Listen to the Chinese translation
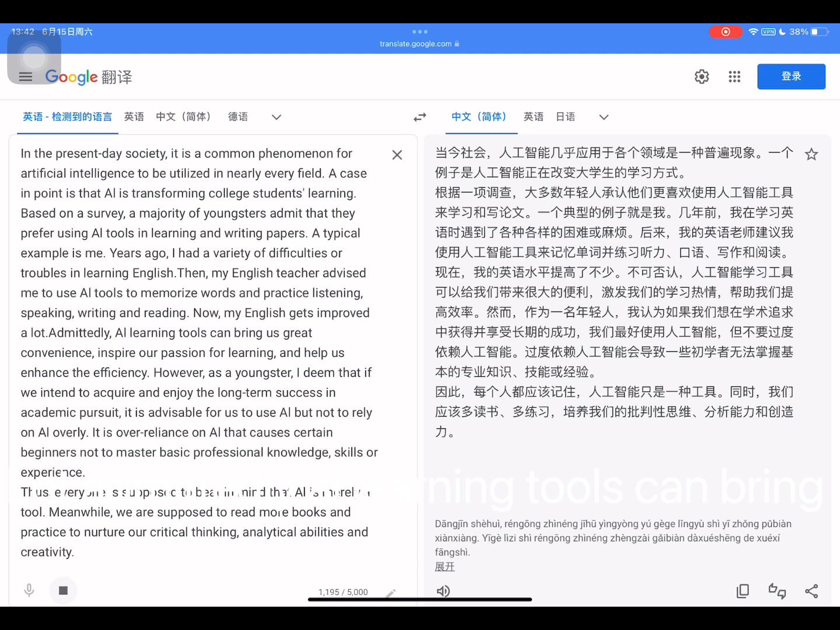The width and height of the screenshot is (840, 630). (x=443, y=591)
